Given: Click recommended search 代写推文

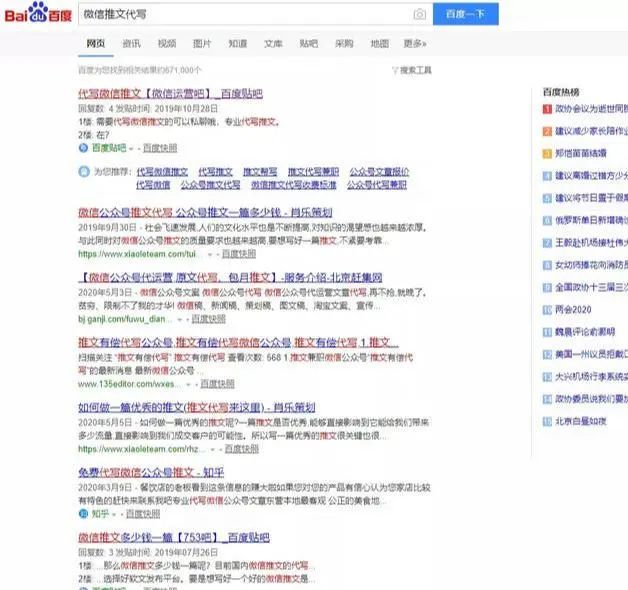Looking at the screenshot, I should [x=215, y=172].
